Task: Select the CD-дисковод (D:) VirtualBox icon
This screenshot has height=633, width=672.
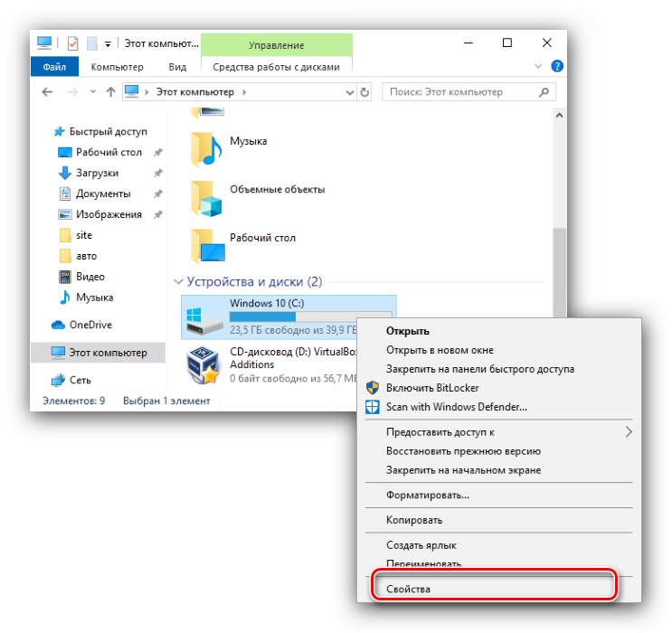Action: (x=203, y=365)
